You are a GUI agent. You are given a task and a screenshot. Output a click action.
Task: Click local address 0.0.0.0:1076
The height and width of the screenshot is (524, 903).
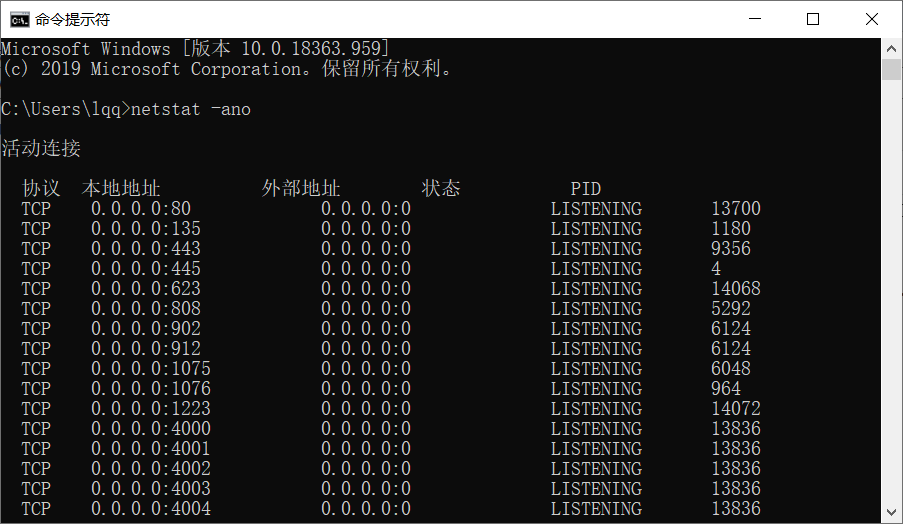tap(151, 389)
